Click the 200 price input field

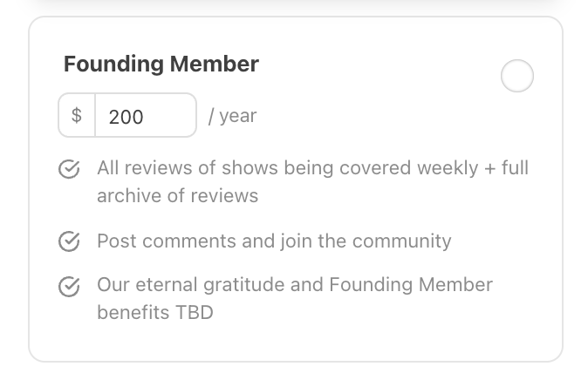click(146, 115)
